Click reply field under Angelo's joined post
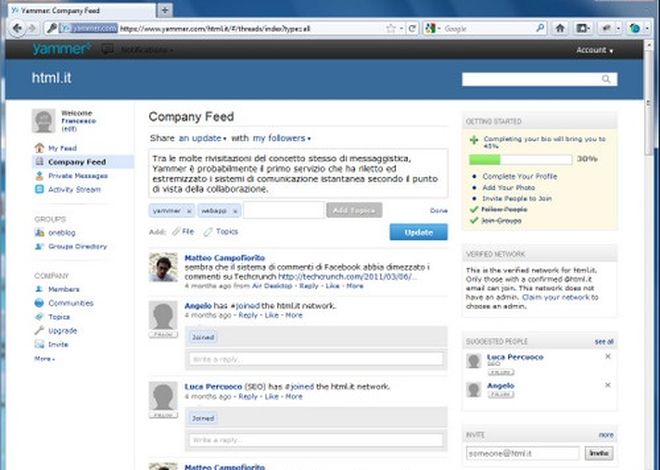660x470 pixels. coord(316,359)
